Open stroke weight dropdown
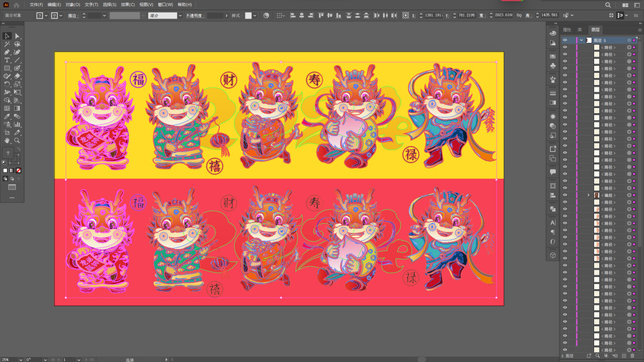The image size is (644, 362). point(104,16)
